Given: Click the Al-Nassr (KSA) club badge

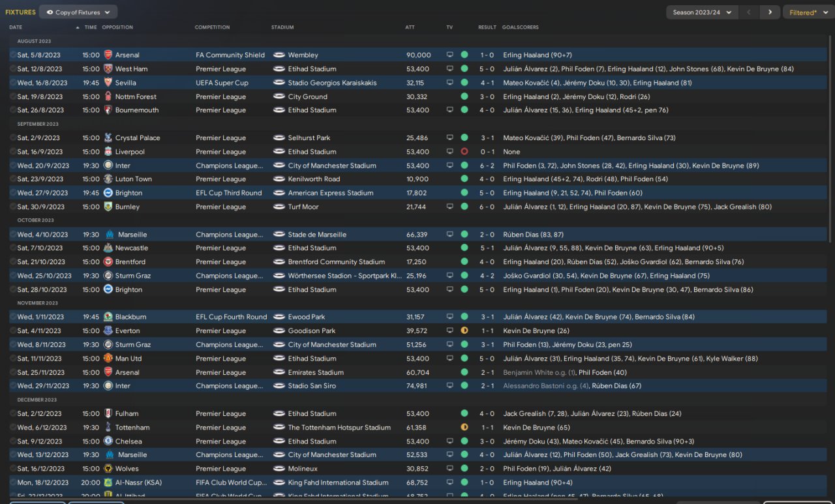Looking at the screenshot, I should click(x=108, y=482).
